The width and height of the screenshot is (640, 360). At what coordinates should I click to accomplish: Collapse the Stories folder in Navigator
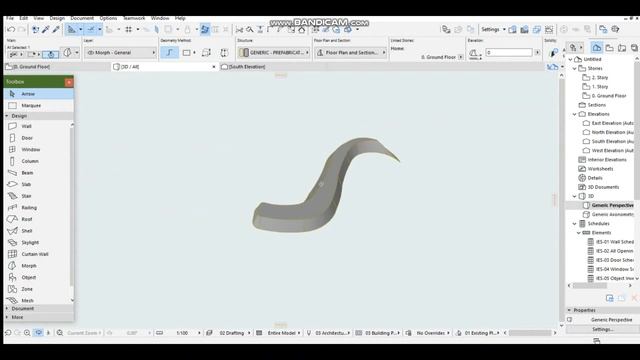point(575,69)
